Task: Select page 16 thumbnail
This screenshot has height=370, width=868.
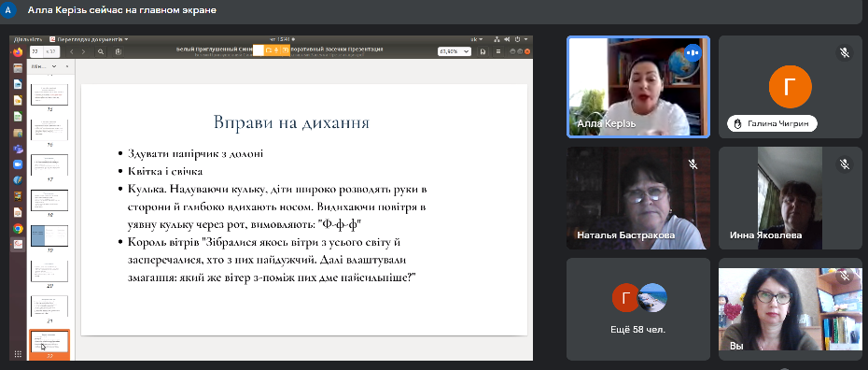Action: click(x=49, y=130)
